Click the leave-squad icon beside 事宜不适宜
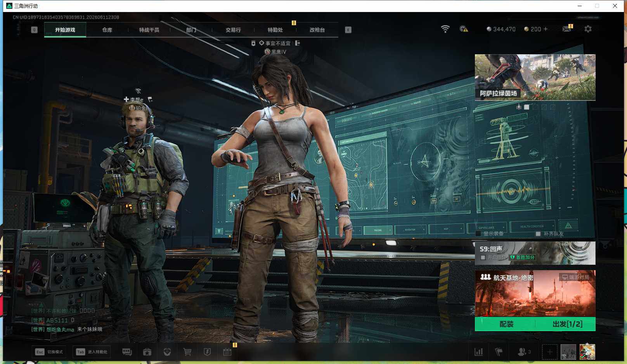Viewport: 627px width, 364px height. click(298, 43)
